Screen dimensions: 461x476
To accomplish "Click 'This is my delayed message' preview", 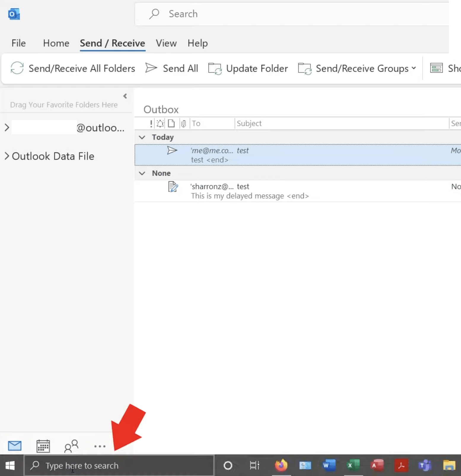I will (250, 196).
